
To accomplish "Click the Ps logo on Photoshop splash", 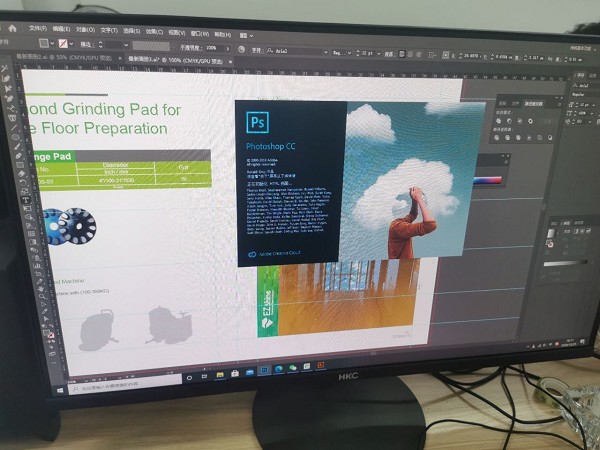I will 258,122.
